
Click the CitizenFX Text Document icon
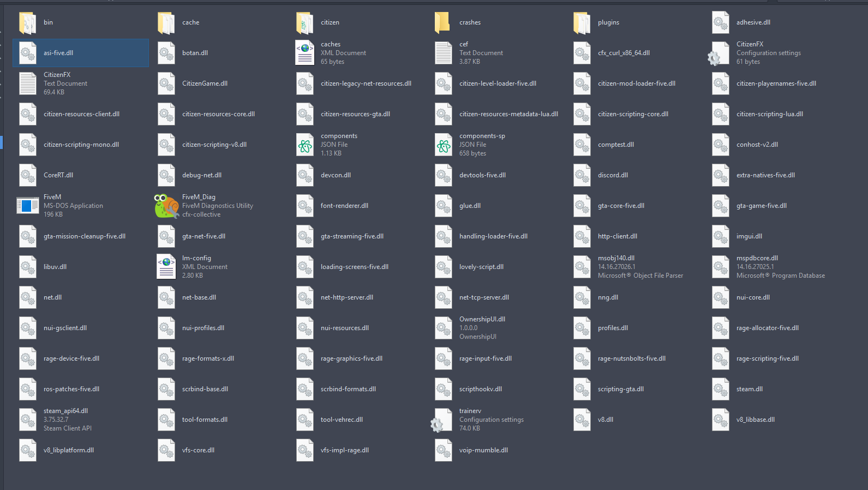[x=27, y=83]
